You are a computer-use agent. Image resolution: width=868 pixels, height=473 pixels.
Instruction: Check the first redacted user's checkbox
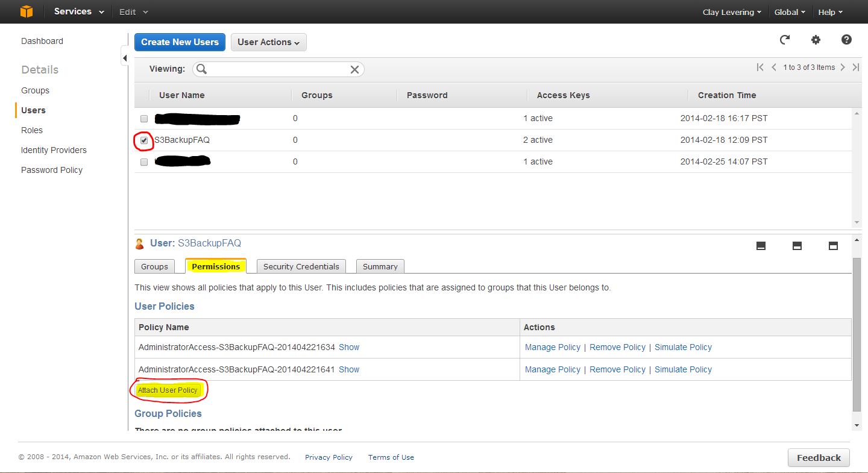tap(144, 119)
